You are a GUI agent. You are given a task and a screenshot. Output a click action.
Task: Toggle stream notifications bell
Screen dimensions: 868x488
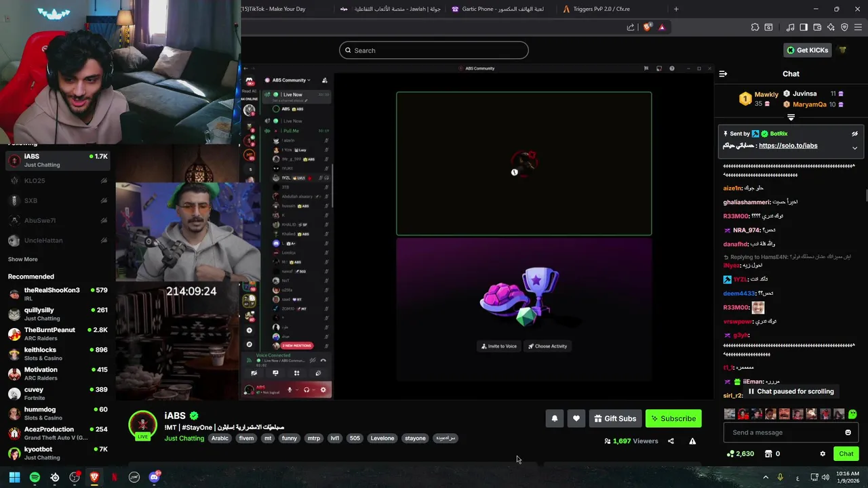tap(555, 419)
